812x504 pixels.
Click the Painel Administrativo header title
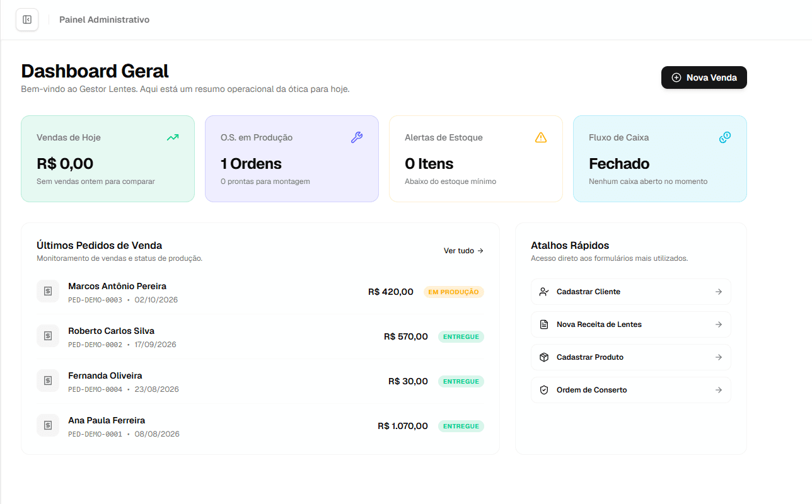click(x=104, y=20)
